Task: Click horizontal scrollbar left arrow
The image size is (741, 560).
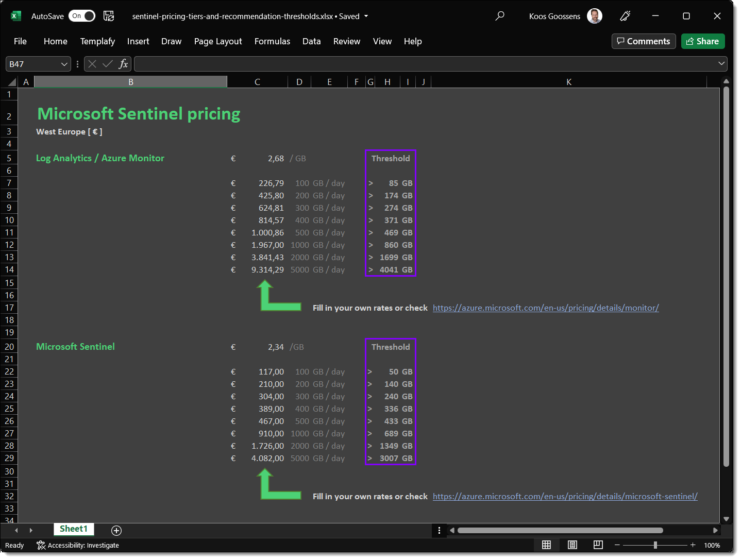Action: (452, 530)
